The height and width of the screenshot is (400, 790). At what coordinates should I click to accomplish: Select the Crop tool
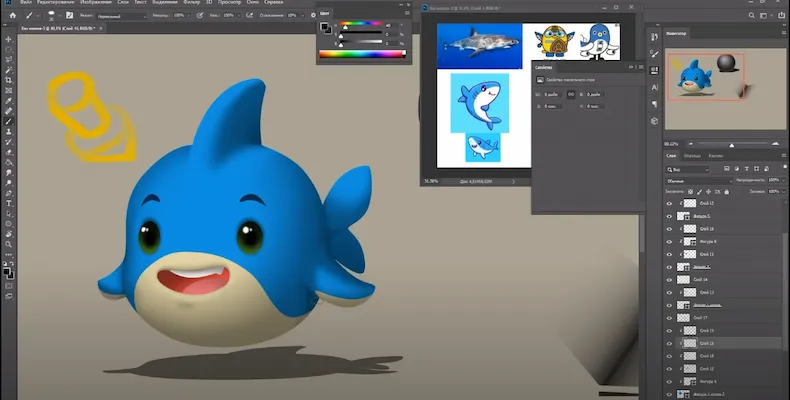point(8,79)
